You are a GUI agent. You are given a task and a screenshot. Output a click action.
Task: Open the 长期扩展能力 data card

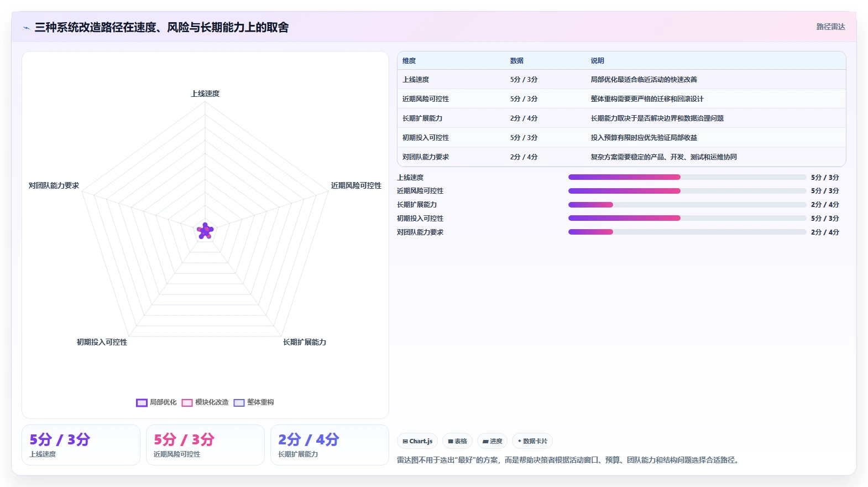coord(330,445)
